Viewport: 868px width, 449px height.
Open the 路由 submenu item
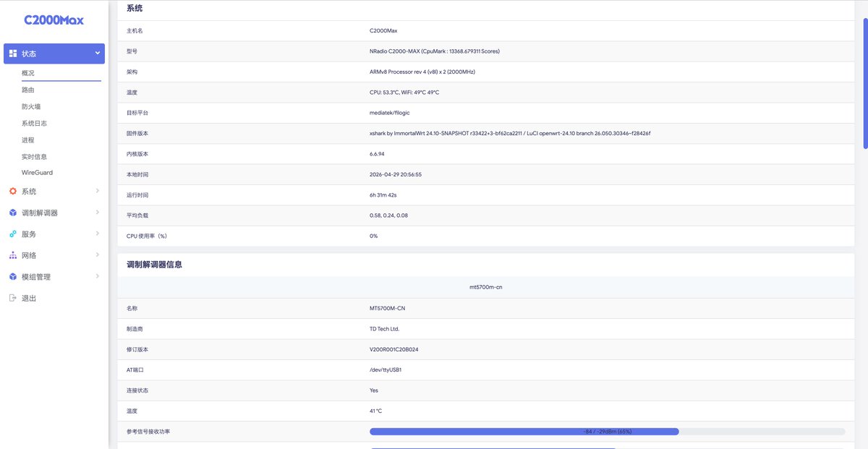click(x=28, y=90)
